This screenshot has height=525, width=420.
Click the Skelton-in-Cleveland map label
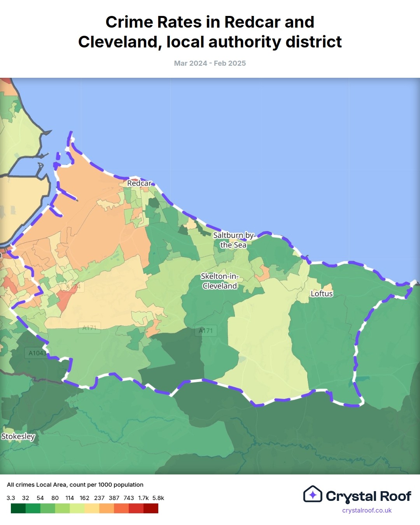(x=219, y=281)
